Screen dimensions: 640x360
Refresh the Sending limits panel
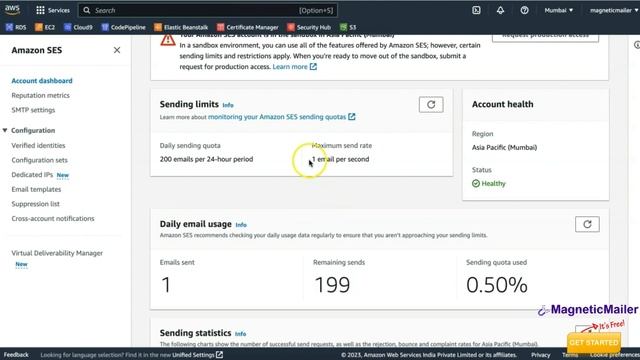[x=431, y=104]
